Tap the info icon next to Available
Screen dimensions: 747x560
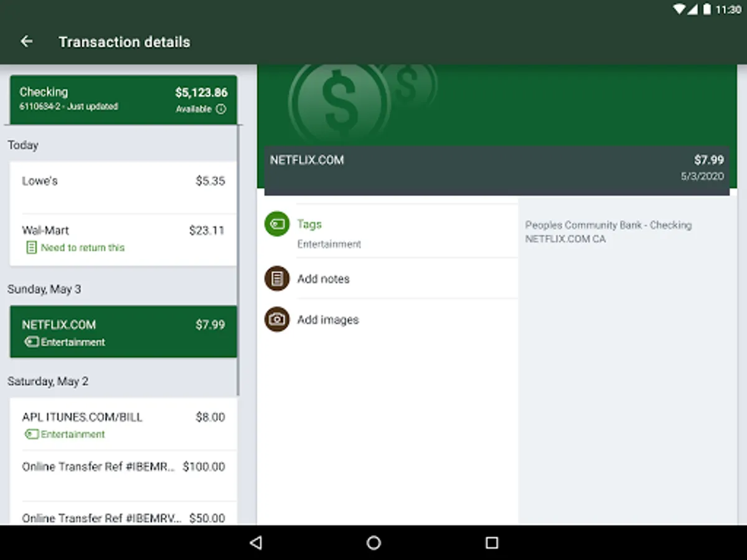click(x=221, y=109)
